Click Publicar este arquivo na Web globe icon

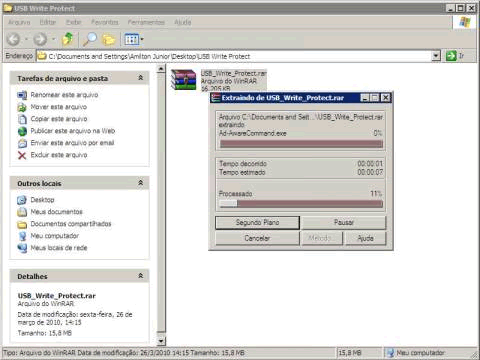pos(22,131)
